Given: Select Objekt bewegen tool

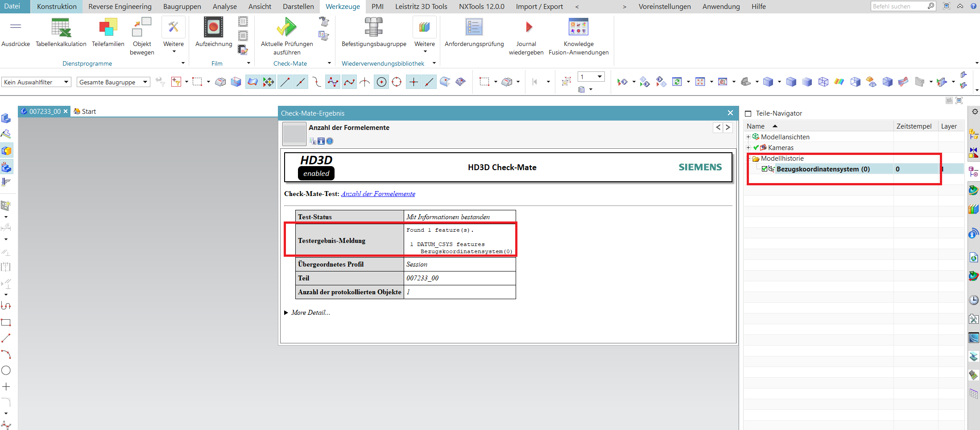Looking at the screenshot, I should coord(142,36).
